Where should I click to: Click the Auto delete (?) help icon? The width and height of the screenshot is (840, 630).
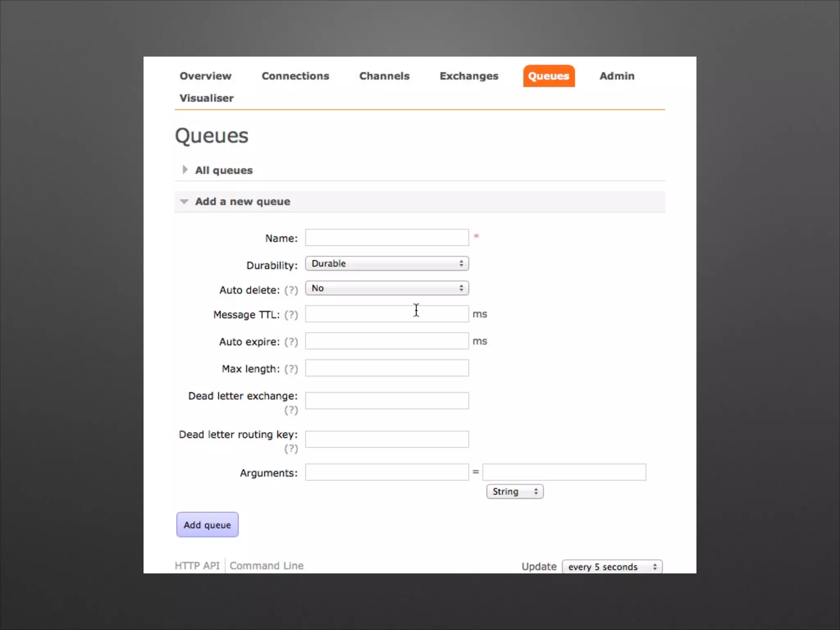291,290
